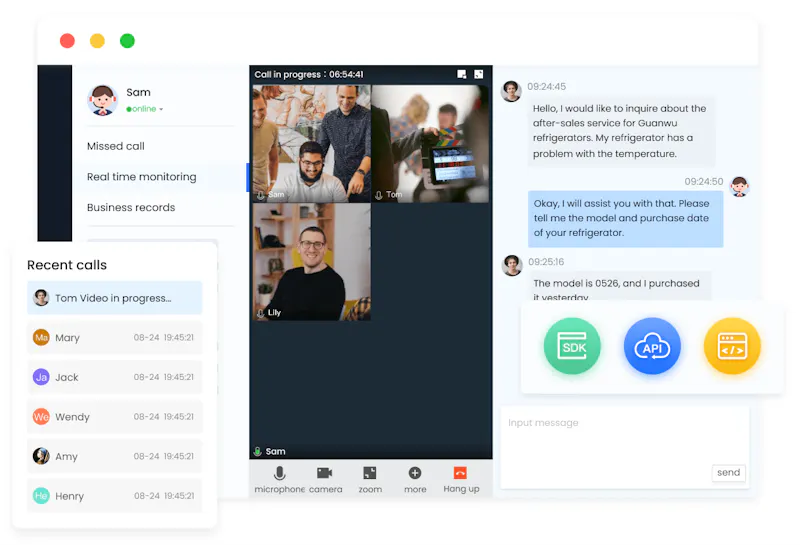Open Missed call menu item
800x545 pixels.
coord(116,146)
